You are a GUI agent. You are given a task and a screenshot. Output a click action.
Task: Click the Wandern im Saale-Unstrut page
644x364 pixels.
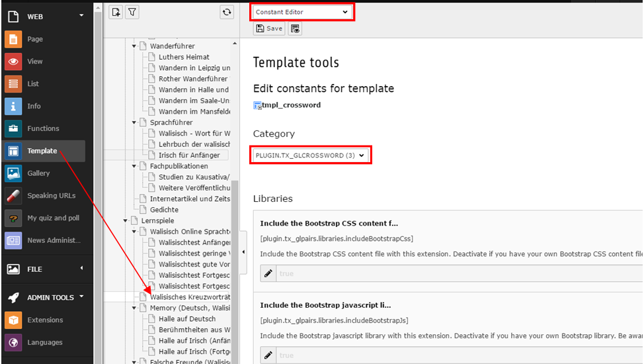pyautogui.click(x=194, y=101)
